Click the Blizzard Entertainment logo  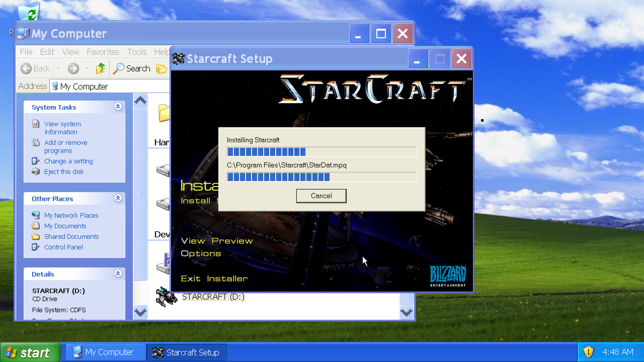448,276
